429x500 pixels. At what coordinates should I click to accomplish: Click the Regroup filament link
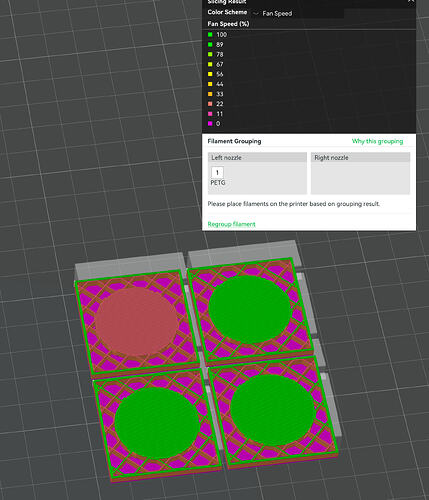tap(231, 224)
